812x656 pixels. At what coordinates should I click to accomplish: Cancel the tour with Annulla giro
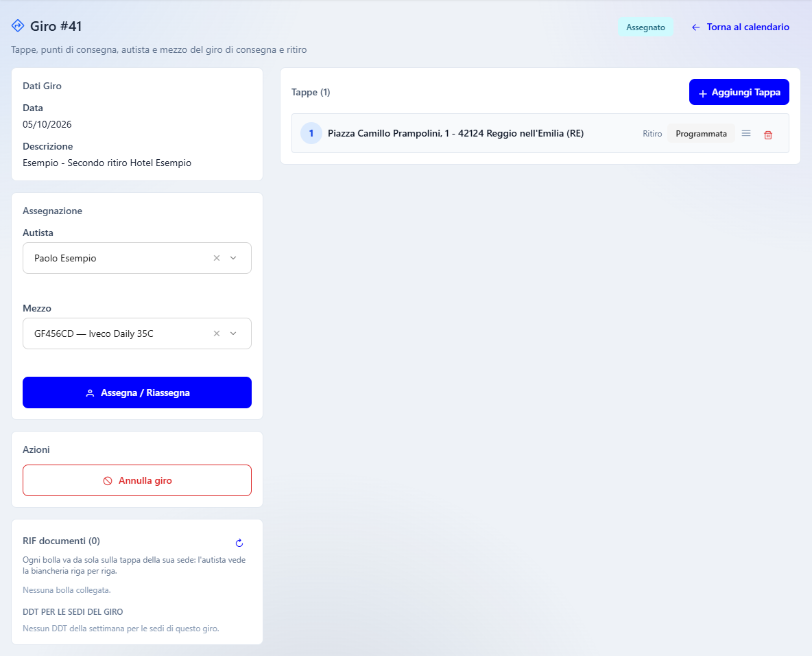[x=137, y=480]
